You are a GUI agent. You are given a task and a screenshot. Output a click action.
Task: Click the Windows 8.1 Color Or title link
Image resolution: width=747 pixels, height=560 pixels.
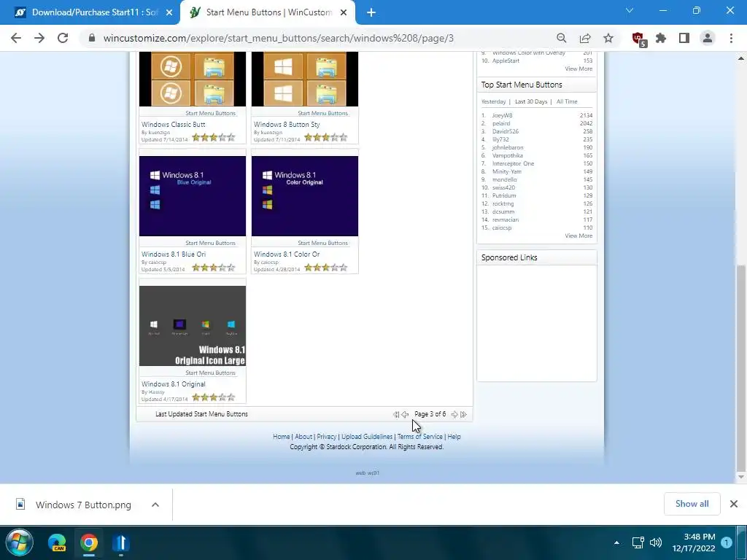[x=287, y=254]
